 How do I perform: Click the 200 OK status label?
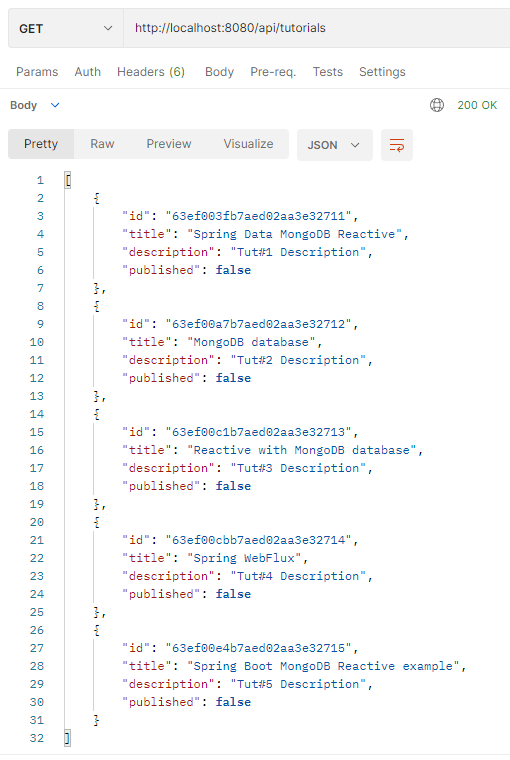[477, 105]
